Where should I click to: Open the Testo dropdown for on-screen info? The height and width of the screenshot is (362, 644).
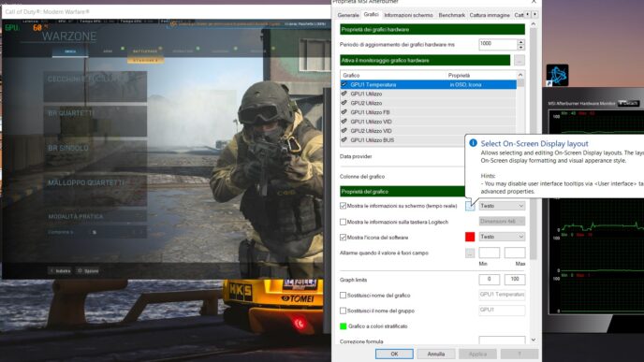[502, 206]
